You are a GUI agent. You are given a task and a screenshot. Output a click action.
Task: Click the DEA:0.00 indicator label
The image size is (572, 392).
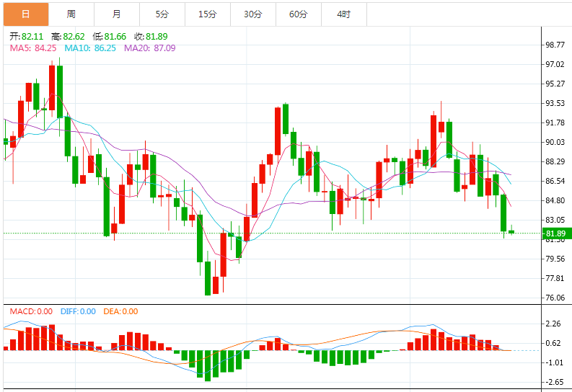tap(120, 311)
